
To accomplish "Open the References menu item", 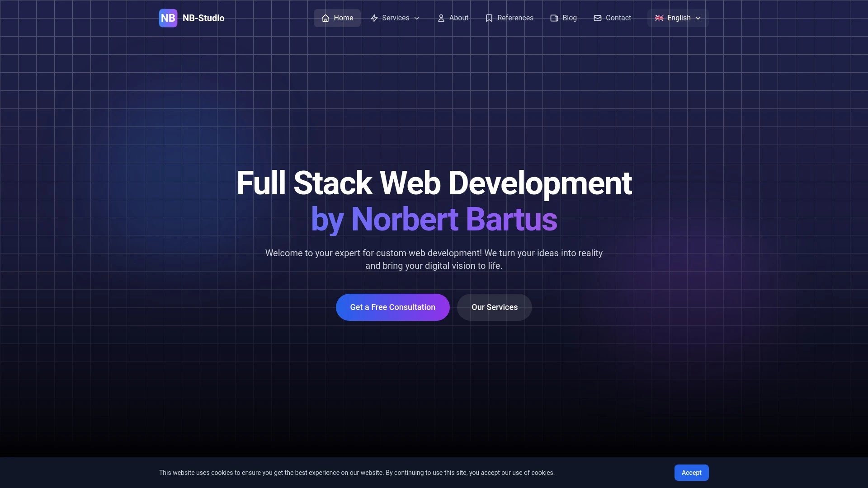I will tap(515, 18).
